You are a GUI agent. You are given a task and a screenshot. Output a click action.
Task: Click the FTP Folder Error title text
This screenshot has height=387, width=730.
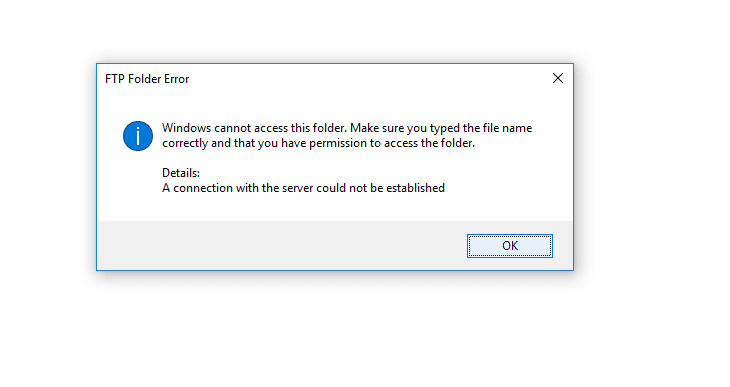coord(147,79)
